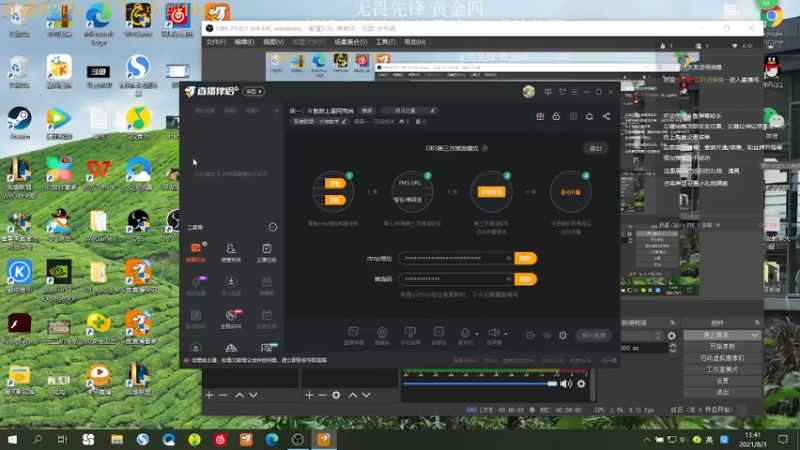Image resolution: width=800 pixels, height=450 pixels.
Task: Launch GeForce Experience from the desktop
Action: [x=59, y=280]
